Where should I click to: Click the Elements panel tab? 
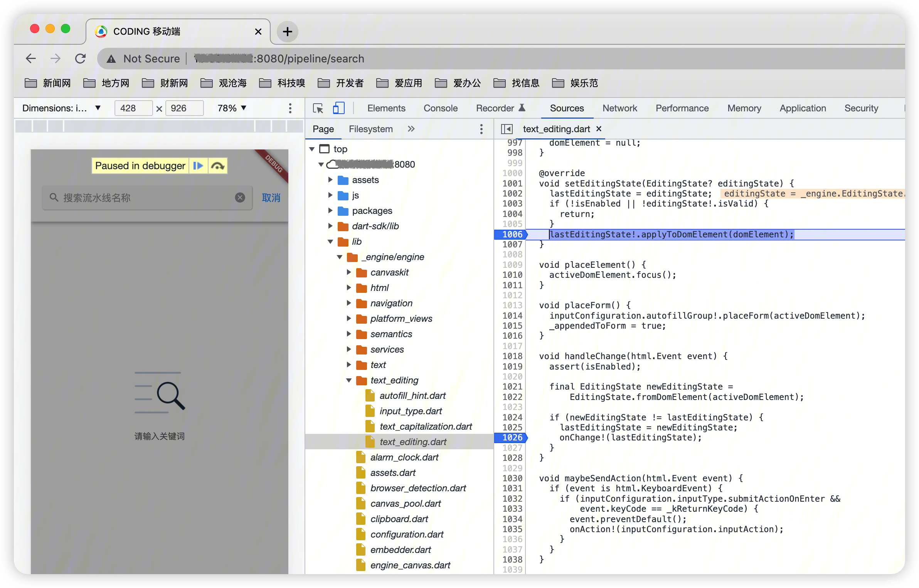(x=387, y=108)
